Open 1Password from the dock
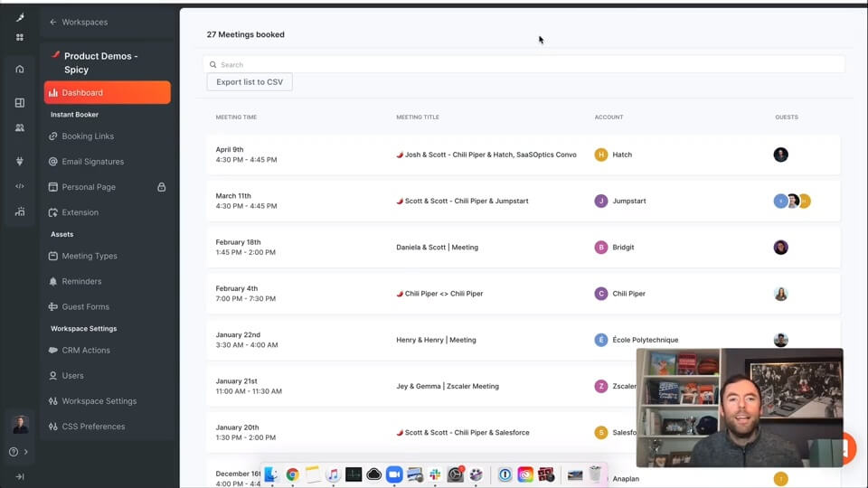The height and width of the screenshot is (488, 868). [505, 474]
